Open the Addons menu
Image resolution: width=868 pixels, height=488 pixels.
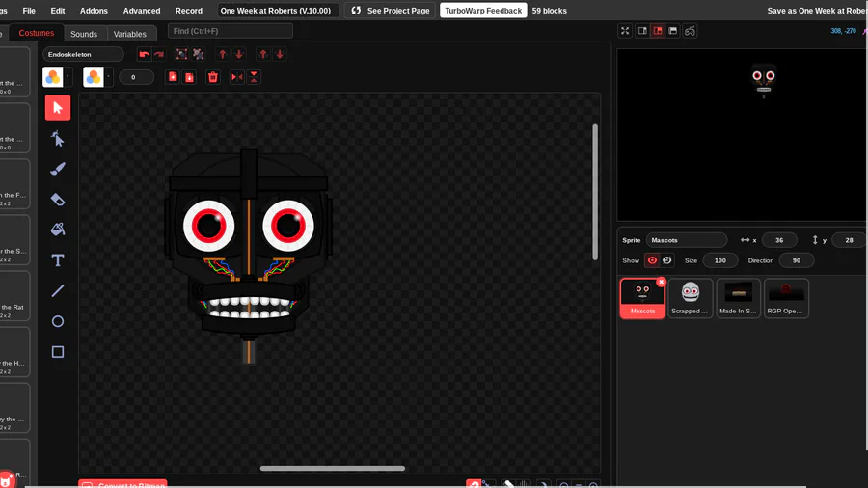click(94, 11)
